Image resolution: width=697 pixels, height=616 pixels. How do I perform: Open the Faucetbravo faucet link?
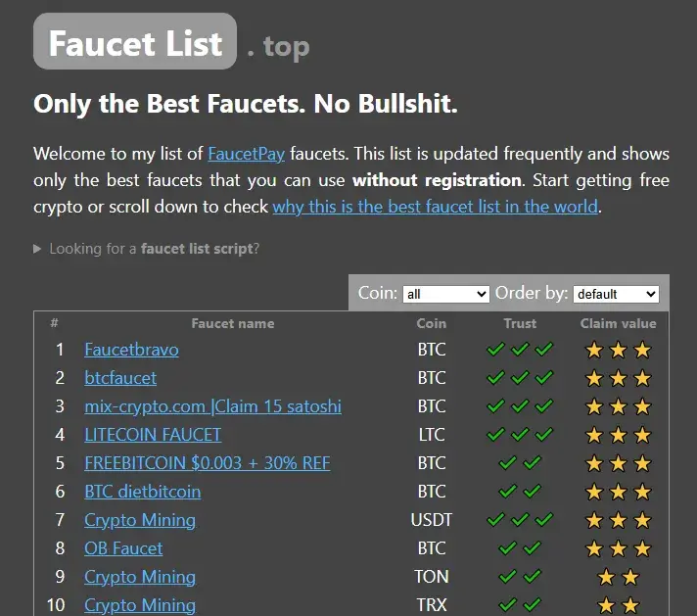131,350
